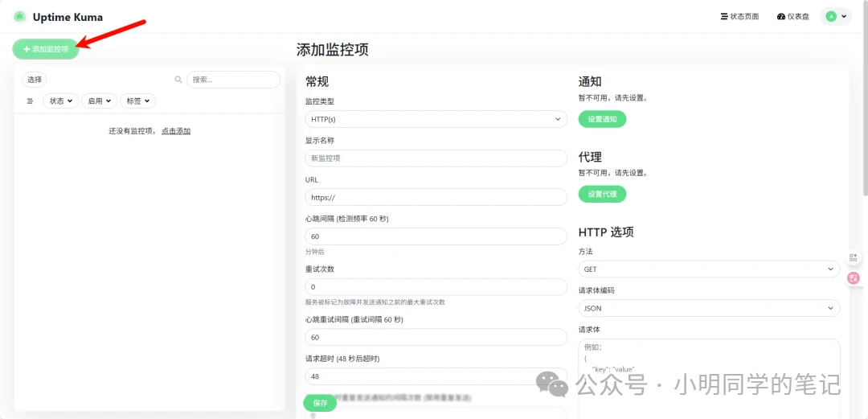Click the 添加监控项 button
This screenshot has width=868, height=419.
[x=46, y=49]
